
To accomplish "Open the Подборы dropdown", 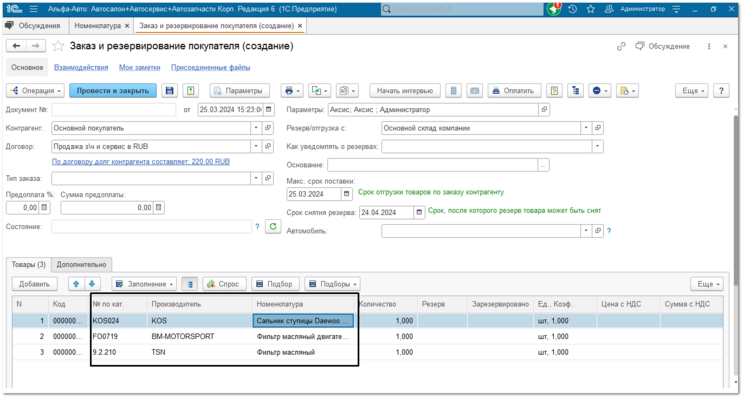I will tap(332, 284).
